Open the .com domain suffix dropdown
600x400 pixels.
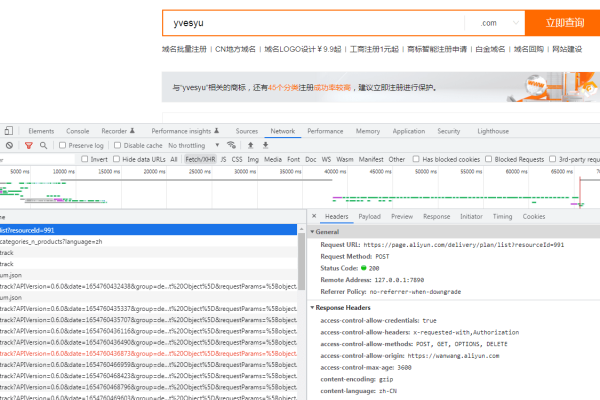pyautogui.click(x=499, y=23)
